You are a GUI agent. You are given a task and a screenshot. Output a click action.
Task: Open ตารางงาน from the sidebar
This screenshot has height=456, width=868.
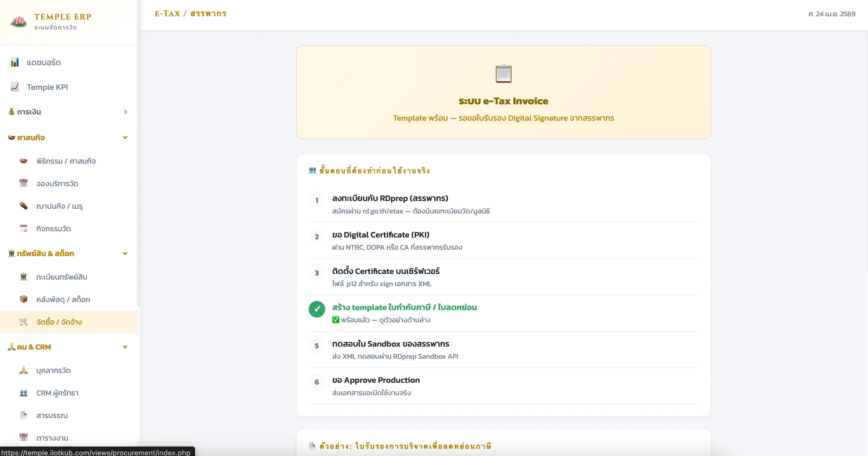pos(68,438)
